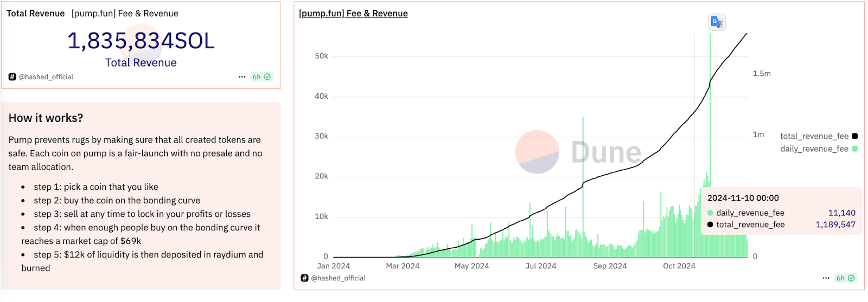Click the tooltip value 11,140
The height and width of the screenshot is (302, 868).
pyautogui.click(x=841, y=213)
